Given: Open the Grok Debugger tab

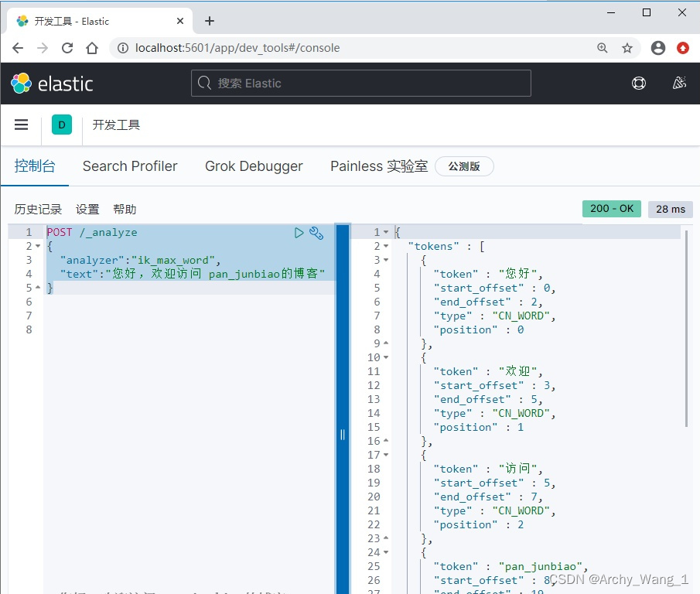Looking at the screenshot, I should point(253,166).
